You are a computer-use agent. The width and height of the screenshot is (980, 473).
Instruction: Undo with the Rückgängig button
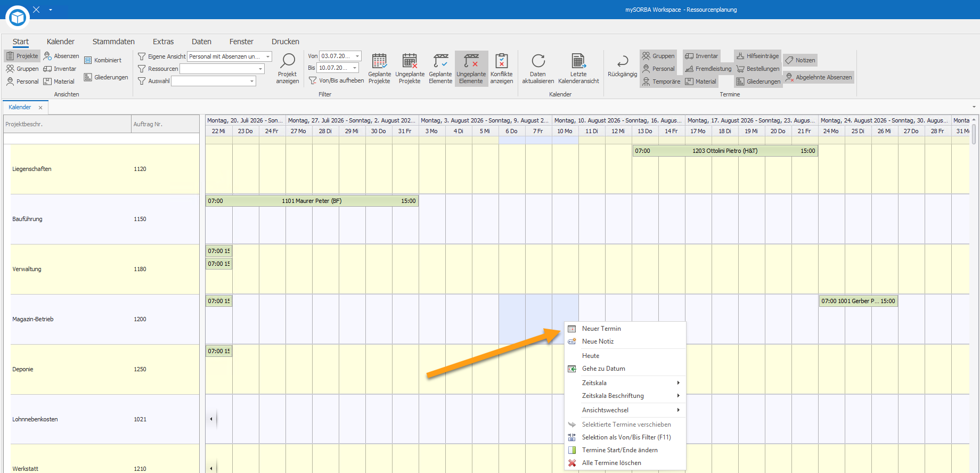[x=622, y=66]
